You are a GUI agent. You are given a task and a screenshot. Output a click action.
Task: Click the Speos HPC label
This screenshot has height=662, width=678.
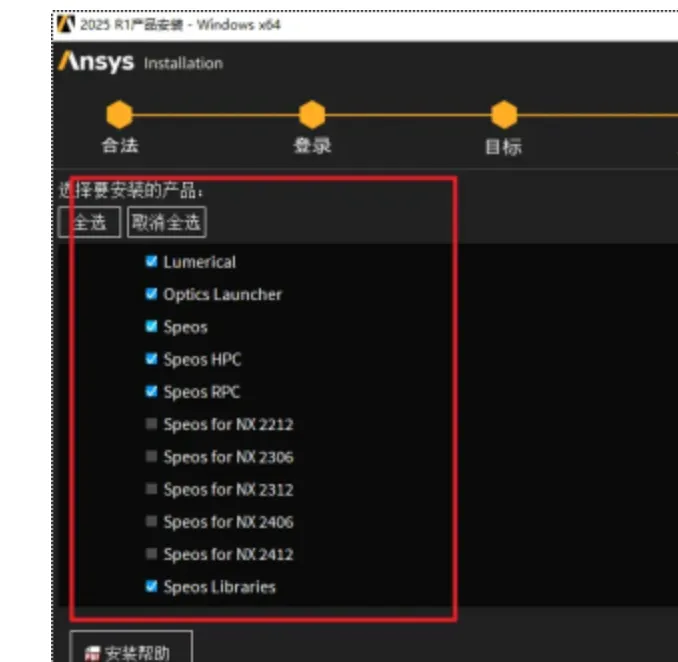coord(202,360)
